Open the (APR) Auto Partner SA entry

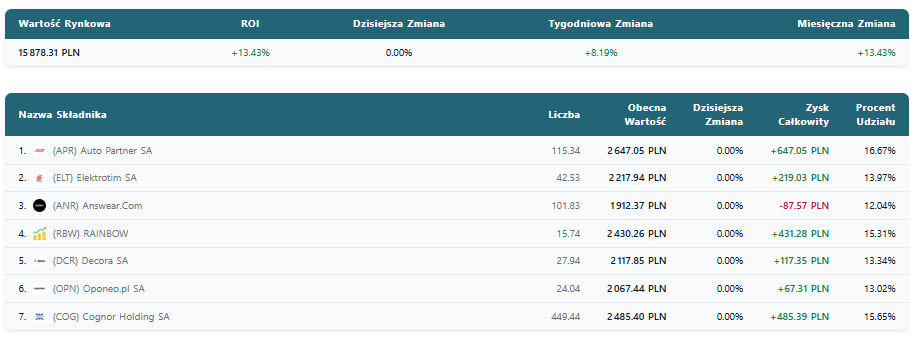tap(102, 150)
